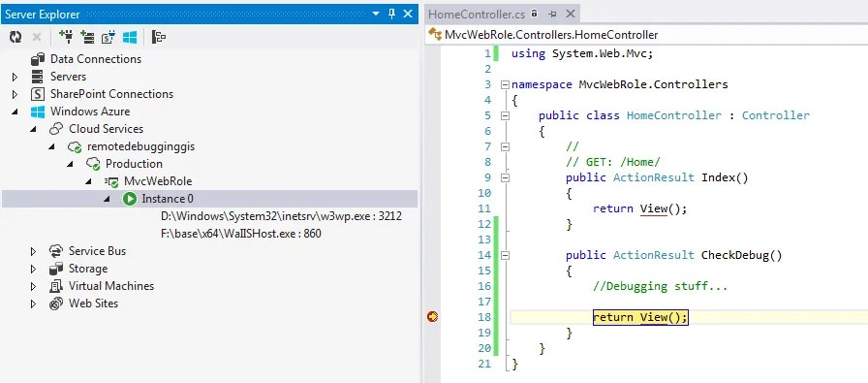Expand the Storage node
This screenshot has height=383, width=868.
[33, 269]
